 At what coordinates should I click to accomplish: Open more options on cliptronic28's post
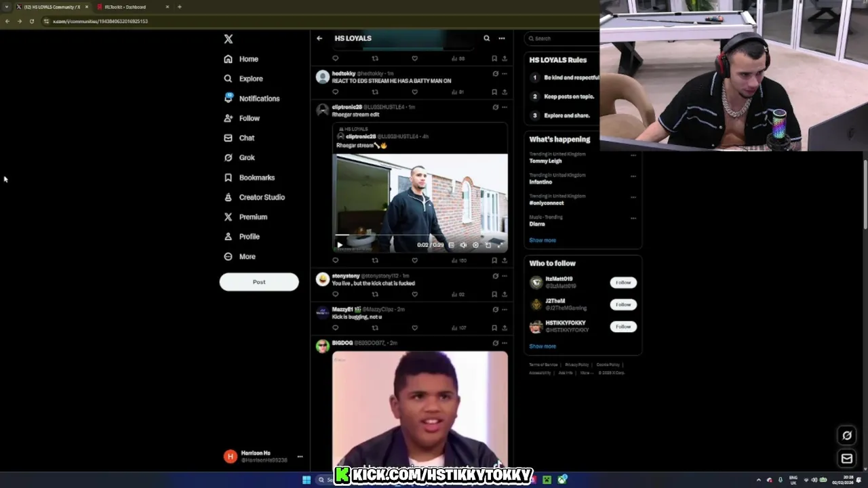tap(504, 107)
